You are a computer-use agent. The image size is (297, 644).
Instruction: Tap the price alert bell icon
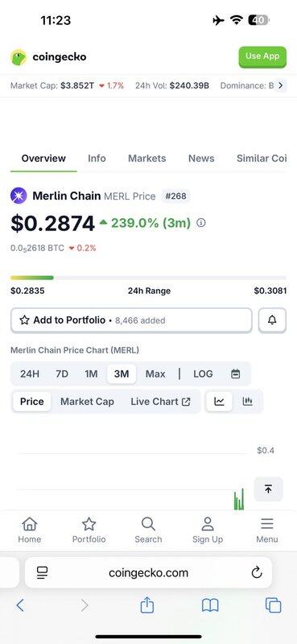272,320
